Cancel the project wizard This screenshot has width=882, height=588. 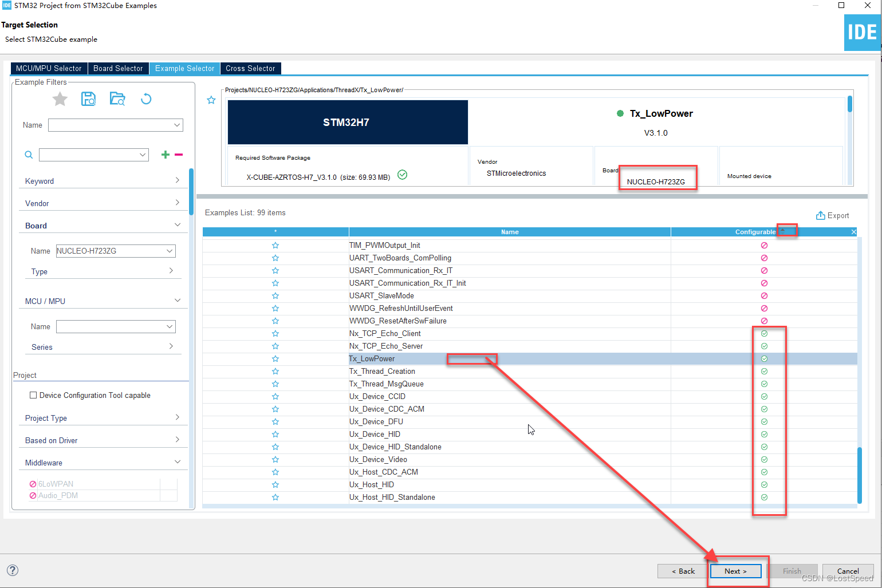pyautogui.click(x=848, y=571)
